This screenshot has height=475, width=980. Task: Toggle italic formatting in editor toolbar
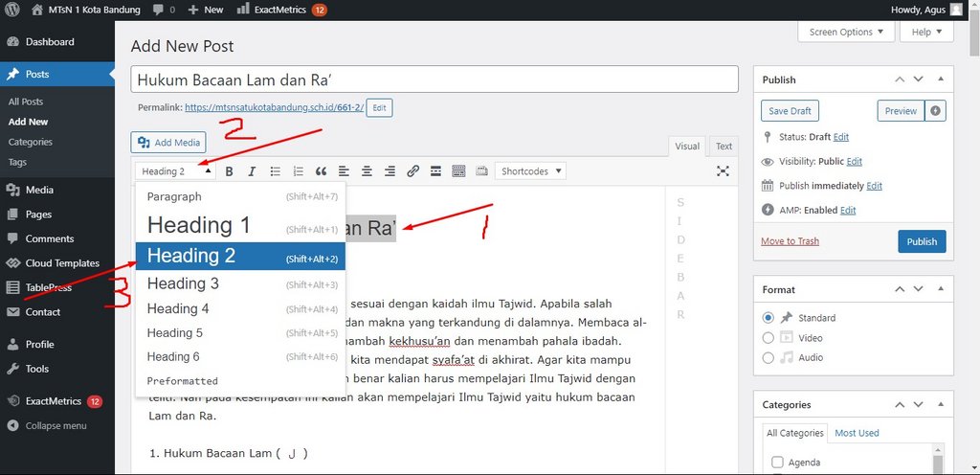click(x=252, y=171)
